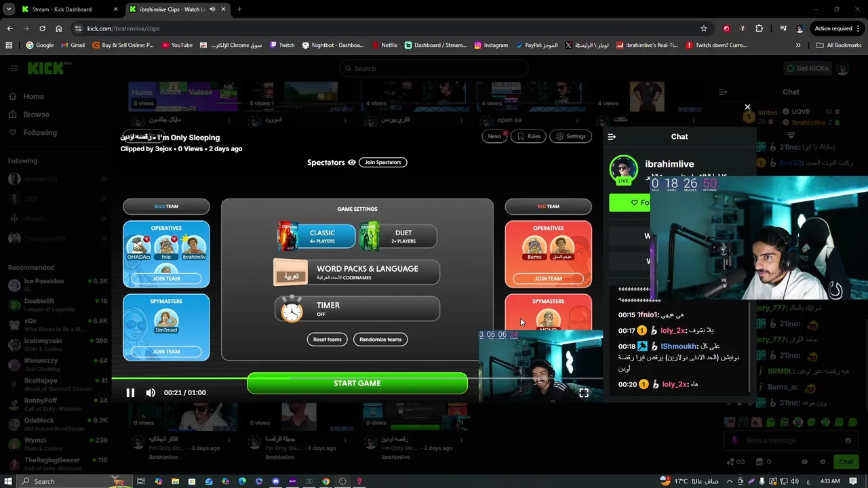The width and height of the screenshot is (868, 488).
Task: Open browser home page
Action: click(x=58, y=28)
